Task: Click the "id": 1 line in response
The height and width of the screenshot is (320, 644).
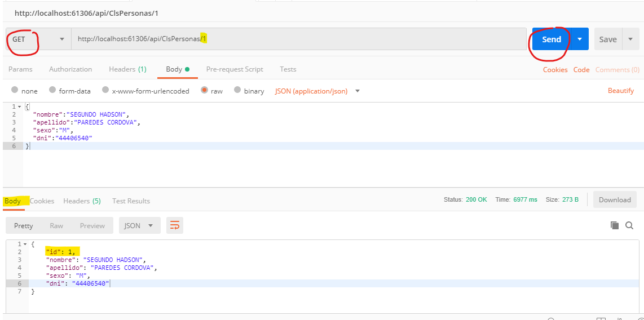Action: 61,251
